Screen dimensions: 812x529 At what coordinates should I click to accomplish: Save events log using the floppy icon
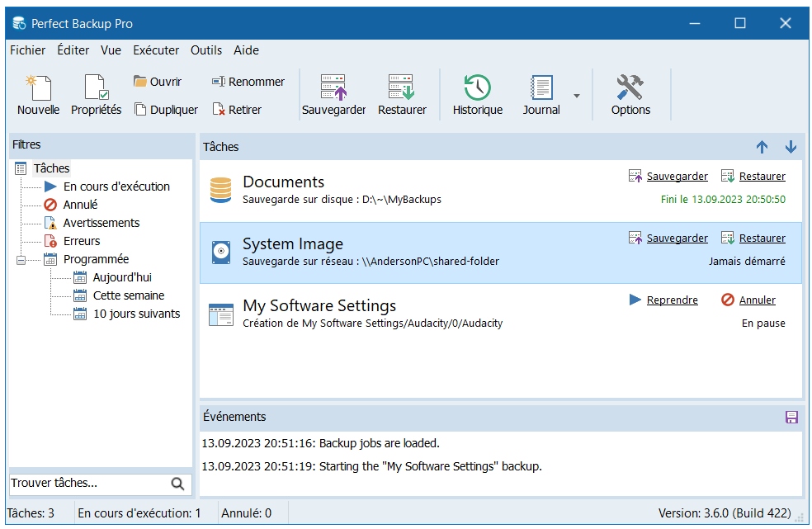[x=791, y=417]
